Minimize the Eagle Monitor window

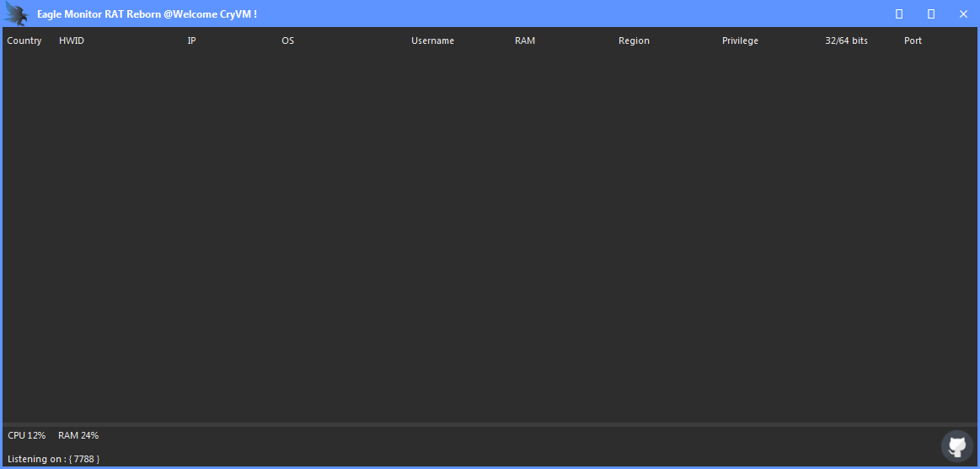(x=899, y=13)
